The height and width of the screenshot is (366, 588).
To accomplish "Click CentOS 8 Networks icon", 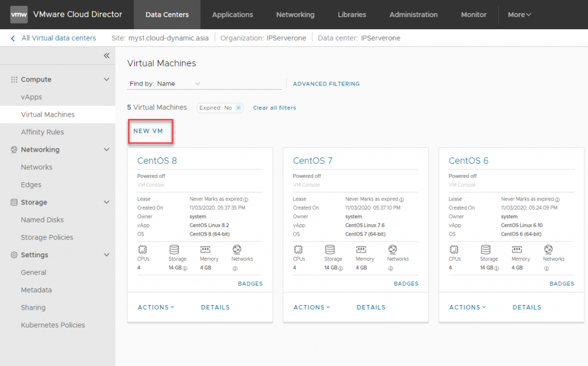I will coord(237,249).
